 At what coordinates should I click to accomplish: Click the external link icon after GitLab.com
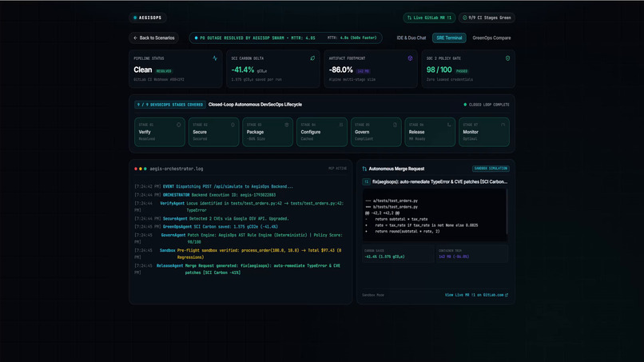[507, 295]
